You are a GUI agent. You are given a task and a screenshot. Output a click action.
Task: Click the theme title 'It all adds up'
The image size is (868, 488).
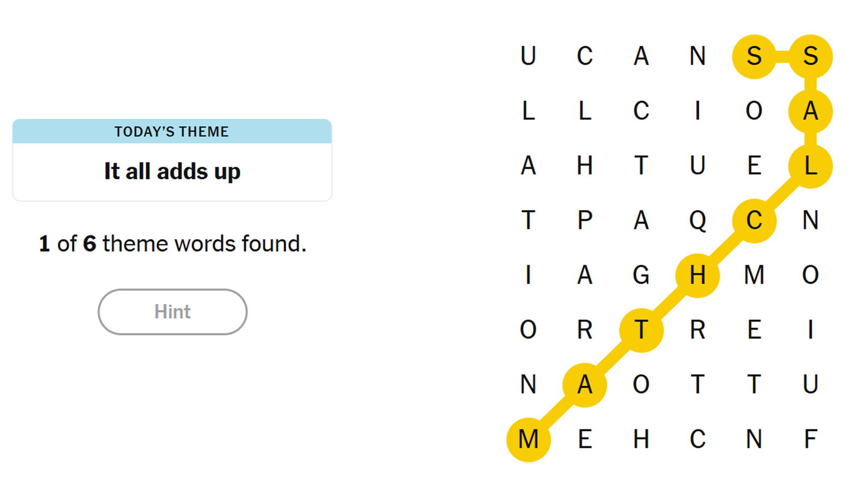[x=171, y=171]
